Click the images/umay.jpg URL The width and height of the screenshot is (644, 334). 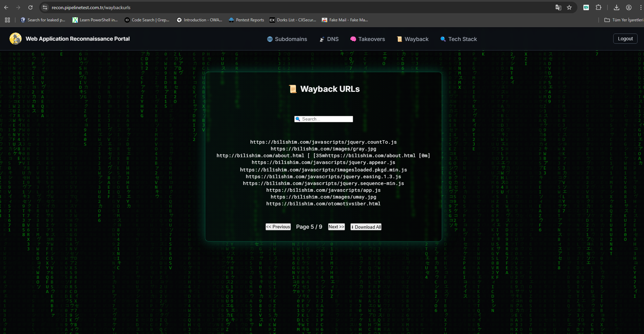(323, 197)
